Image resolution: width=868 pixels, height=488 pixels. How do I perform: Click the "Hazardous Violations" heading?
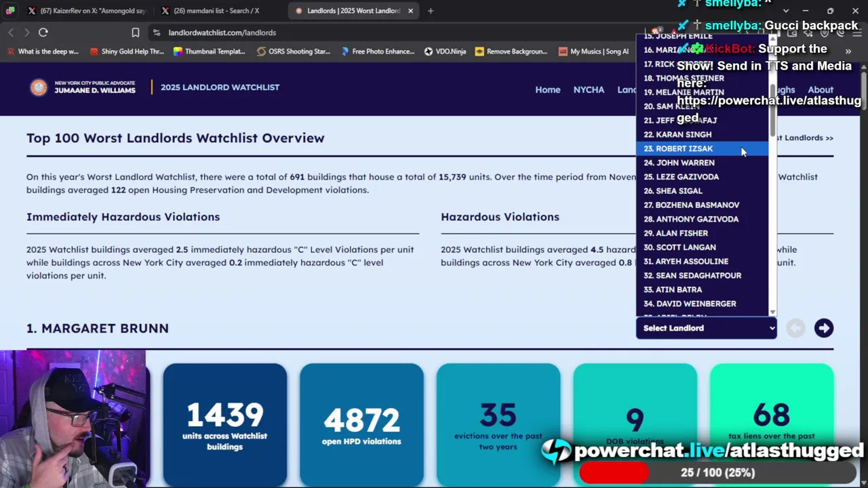(500, 217)
